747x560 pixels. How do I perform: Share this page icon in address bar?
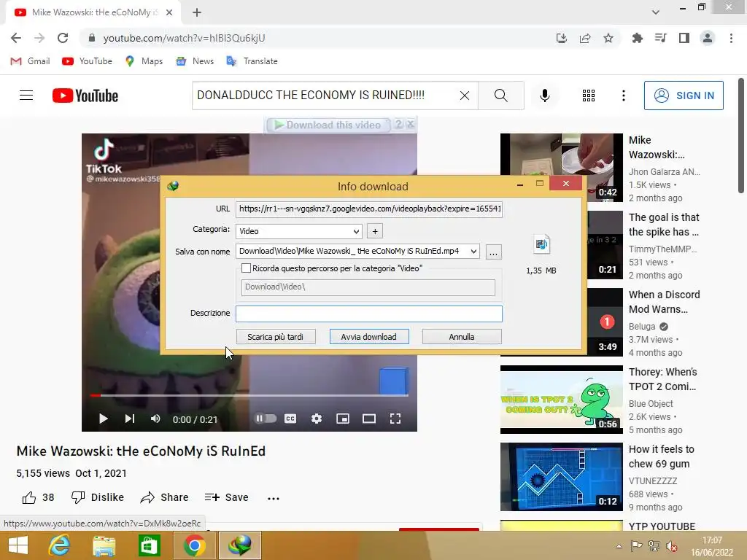pos(585,38)
